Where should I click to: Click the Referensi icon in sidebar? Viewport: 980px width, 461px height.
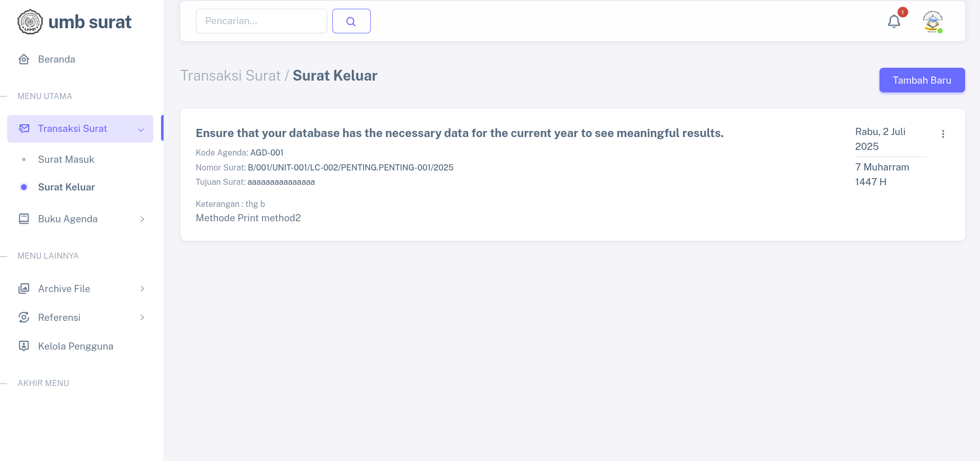click(24, 317)
